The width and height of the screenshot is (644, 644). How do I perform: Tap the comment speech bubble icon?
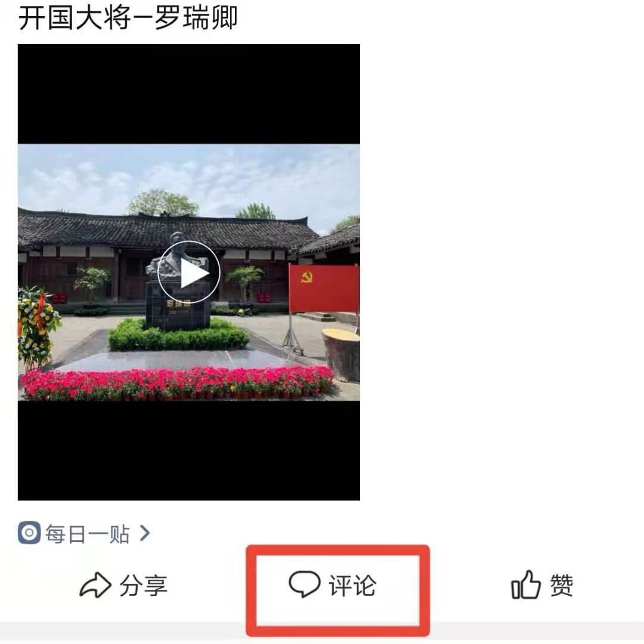pos(304,584)
